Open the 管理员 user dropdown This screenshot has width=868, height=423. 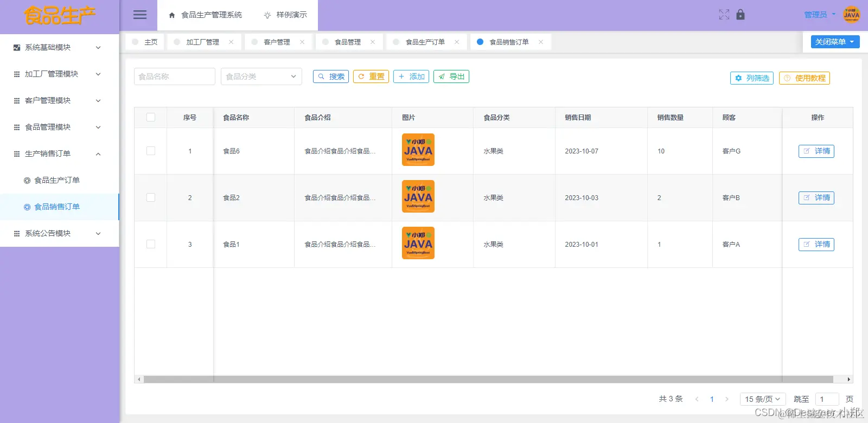[820, 15]
